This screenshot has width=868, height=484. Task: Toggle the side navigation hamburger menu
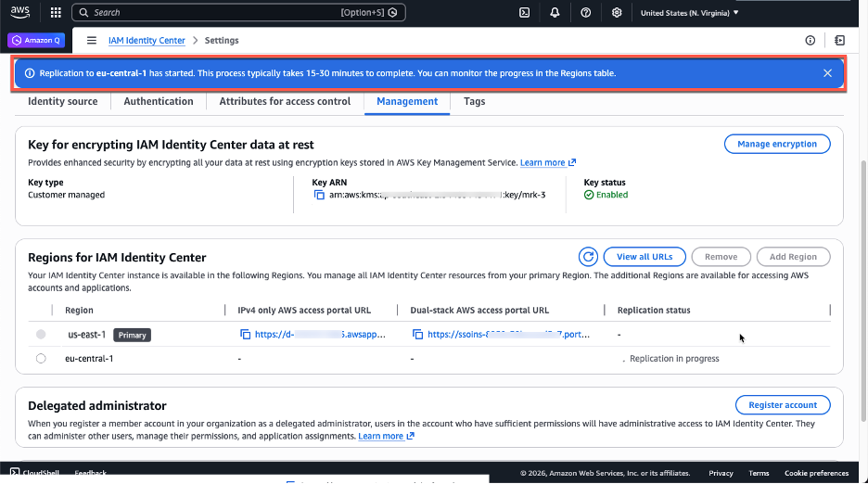tap(92, 41)
